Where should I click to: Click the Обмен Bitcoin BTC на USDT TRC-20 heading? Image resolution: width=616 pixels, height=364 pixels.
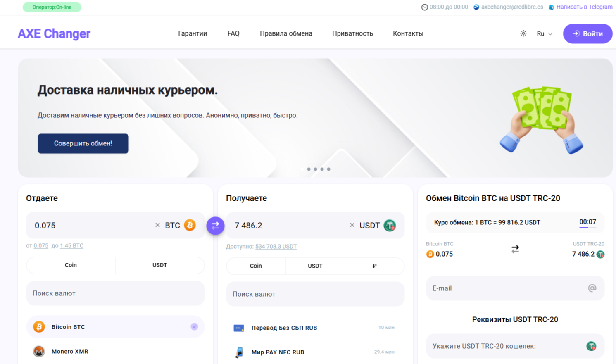click(x=493, y=198)
